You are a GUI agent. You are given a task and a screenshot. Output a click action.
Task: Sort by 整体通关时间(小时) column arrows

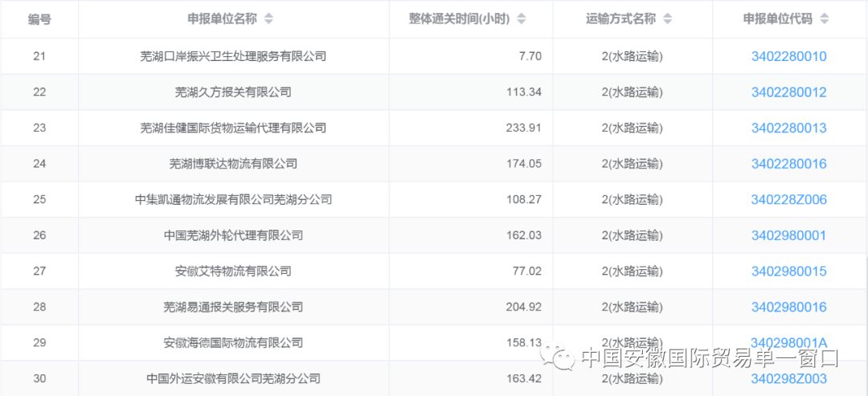click(521, 18)
